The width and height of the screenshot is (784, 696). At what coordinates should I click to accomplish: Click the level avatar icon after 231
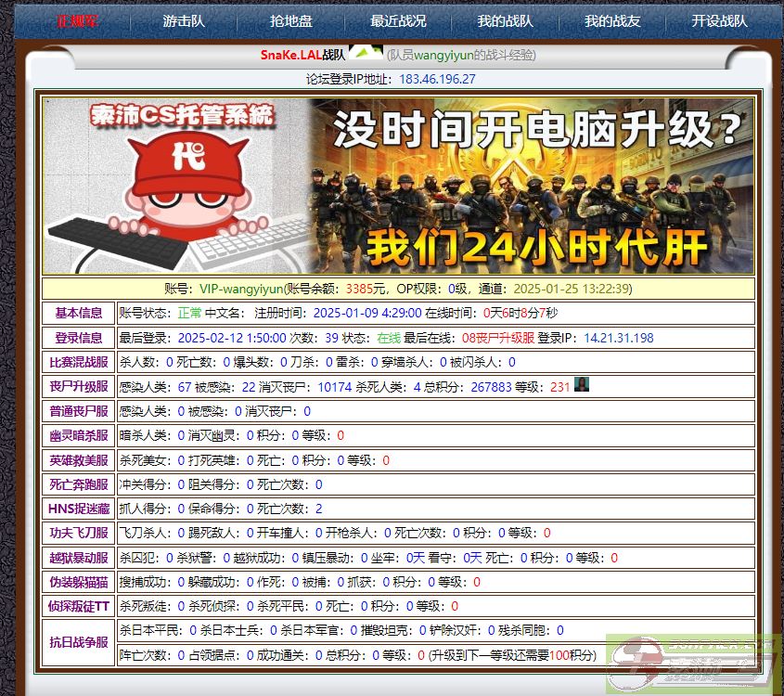(582, 384)
